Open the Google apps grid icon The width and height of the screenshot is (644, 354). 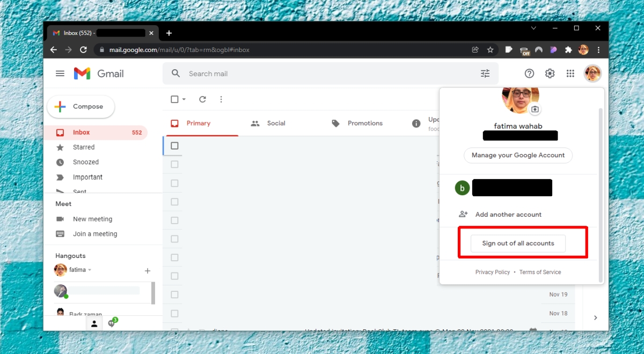click(x=570, y=73)
